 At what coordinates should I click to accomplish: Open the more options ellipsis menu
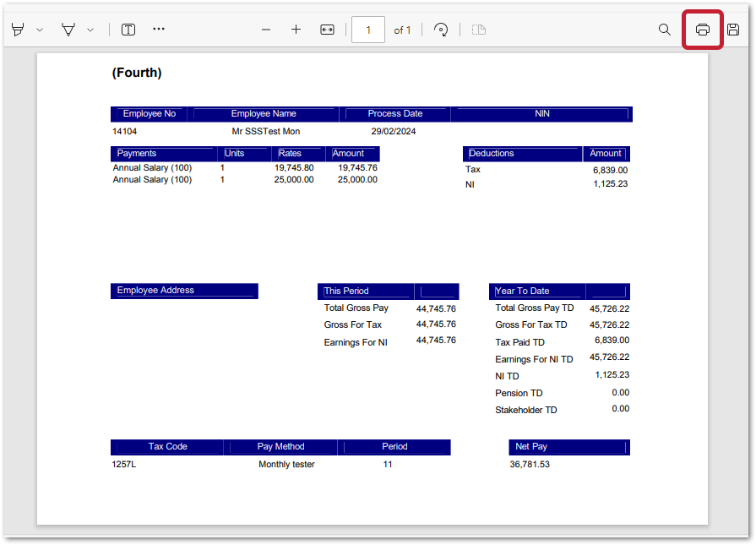click(x=159, y=29)
